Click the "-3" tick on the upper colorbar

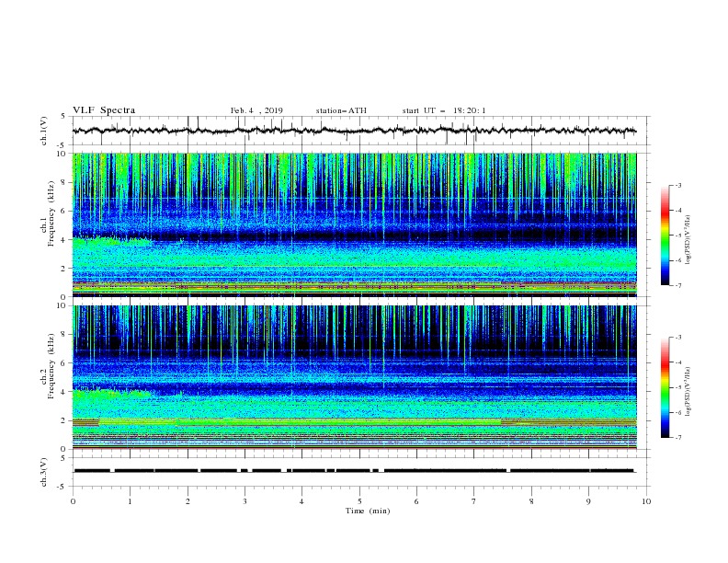coord(677,185)
